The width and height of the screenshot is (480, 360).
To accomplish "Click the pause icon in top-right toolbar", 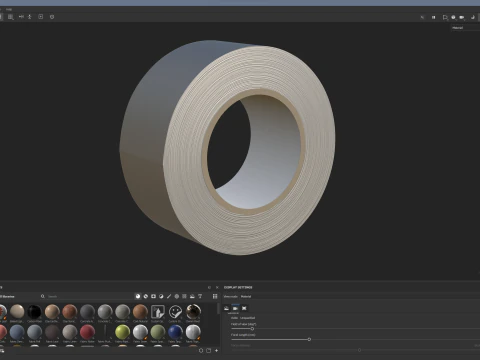I will pos(434,17).
